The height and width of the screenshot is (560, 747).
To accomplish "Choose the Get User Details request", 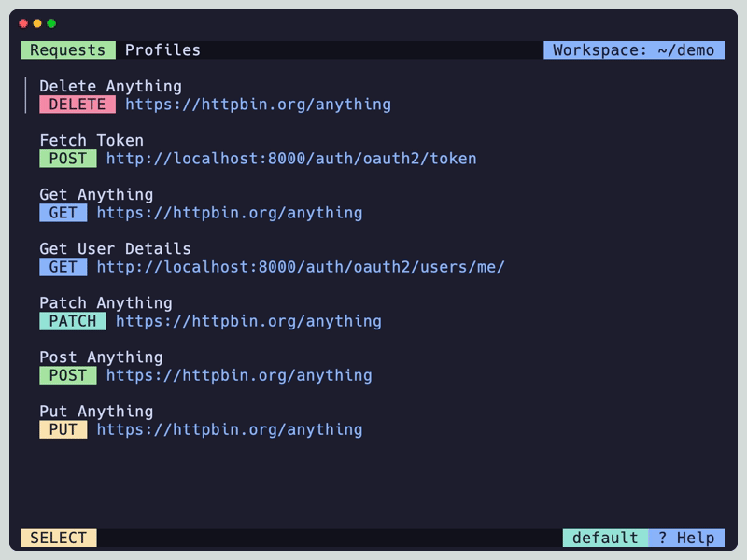I will click(115, 249).
